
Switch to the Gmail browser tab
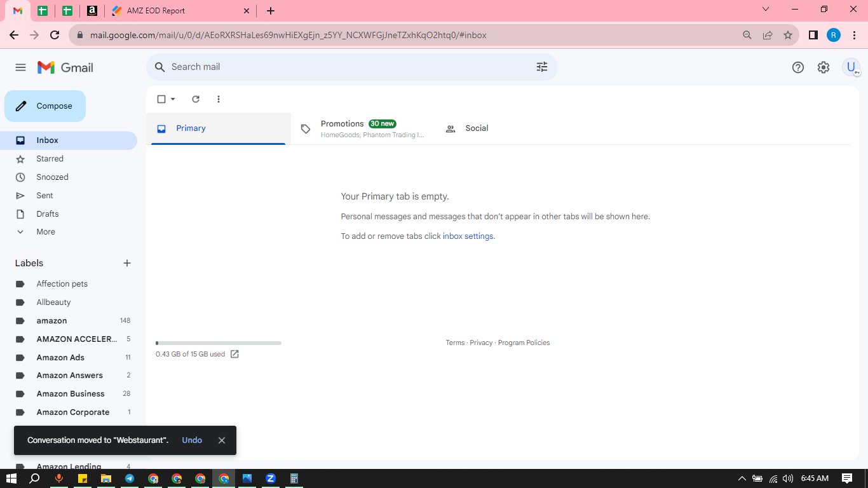[18, 11]
